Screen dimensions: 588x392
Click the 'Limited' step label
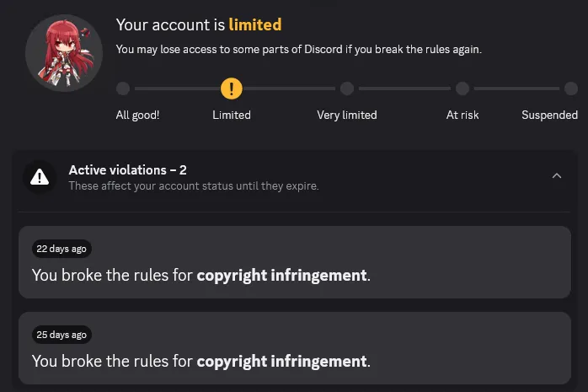pyautogui.click(x=232, y=115)
